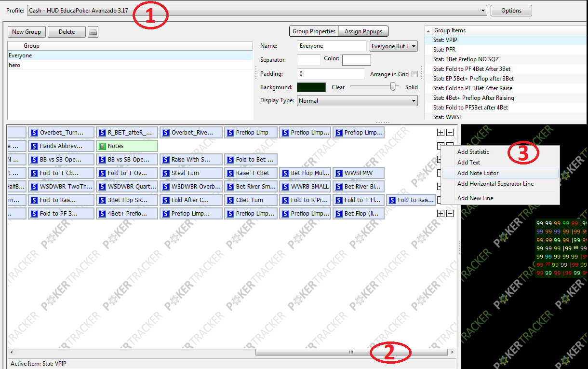Select the Steal Turn stat icon

pos(165,173)
